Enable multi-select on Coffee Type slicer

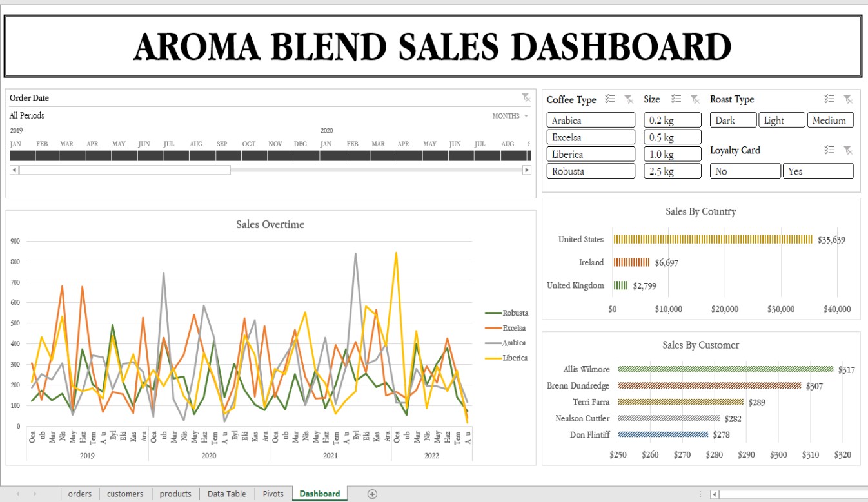610,99
